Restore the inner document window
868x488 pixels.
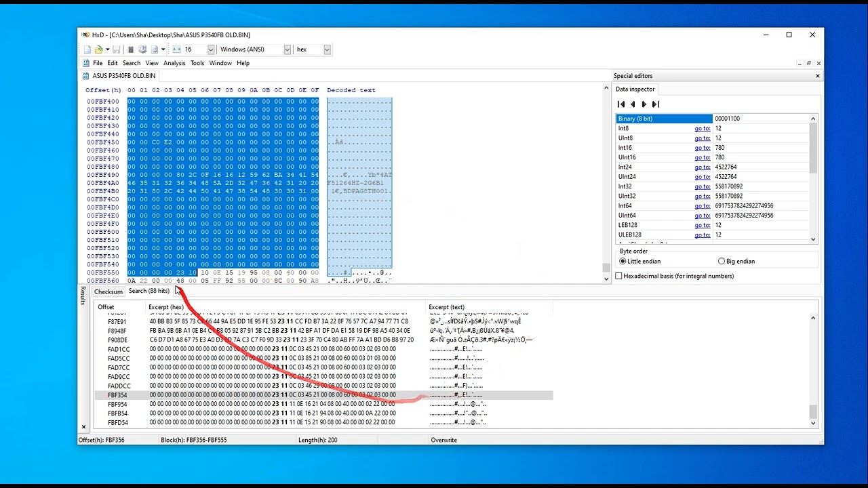(808, 63)
